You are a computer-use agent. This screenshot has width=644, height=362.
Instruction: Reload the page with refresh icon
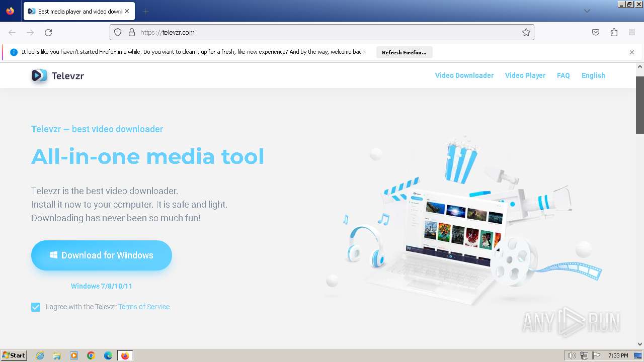[48, 32]
